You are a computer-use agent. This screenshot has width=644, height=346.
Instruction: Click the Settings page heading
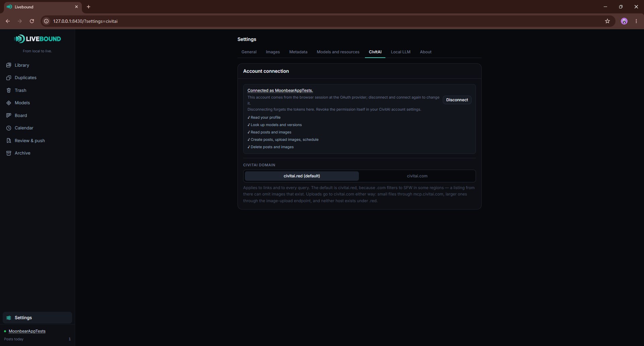click(247, 39)
